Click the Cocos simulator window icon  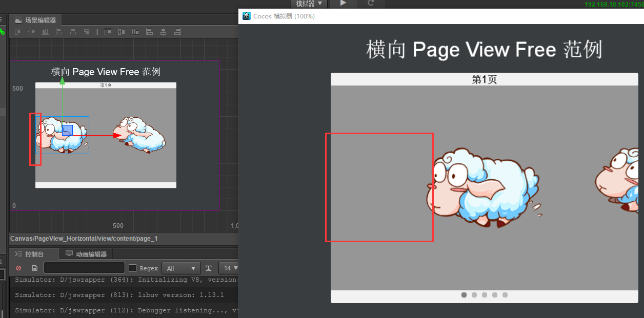pyautogui.click(x=247, y=16)
